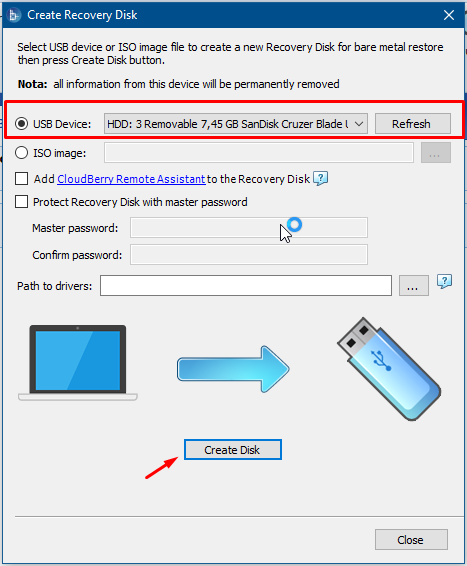The image size is (467, 566).
Task: Open the SanDisk Cruzer Blade device list
Action: [x=236, y=124]
